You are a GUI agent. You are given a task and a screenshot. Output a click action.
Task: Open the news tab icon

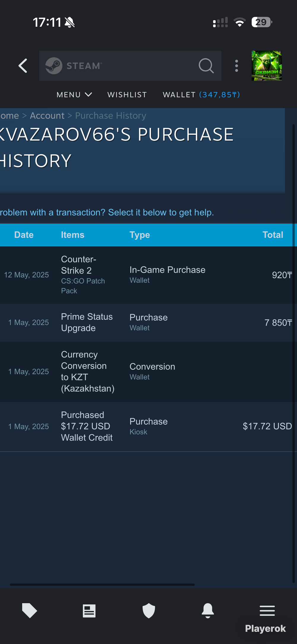89,611
